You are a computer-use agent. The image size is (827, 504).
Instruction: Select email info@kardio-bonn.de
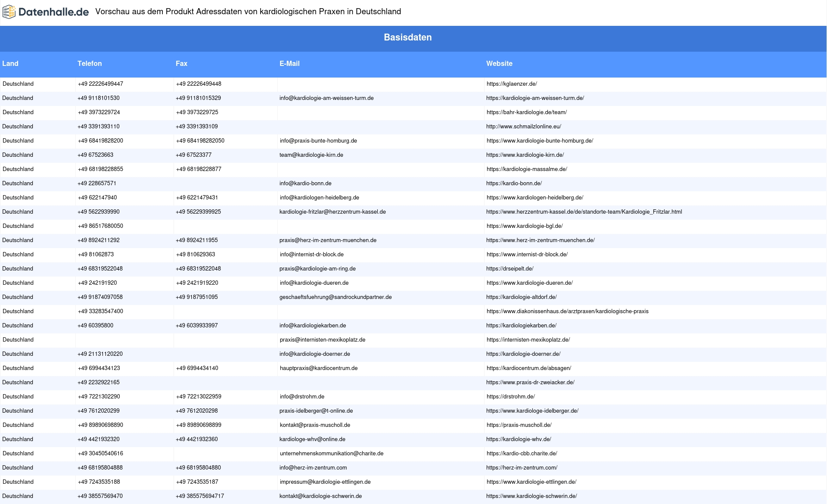pyautogui.click(x=305, y=184)
